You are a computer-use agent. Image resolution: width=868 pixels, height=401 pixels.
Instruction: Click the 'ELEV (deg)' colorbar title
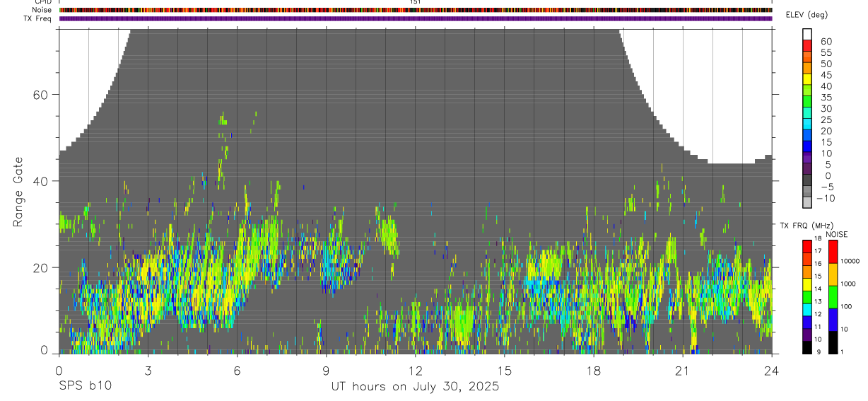807,15
